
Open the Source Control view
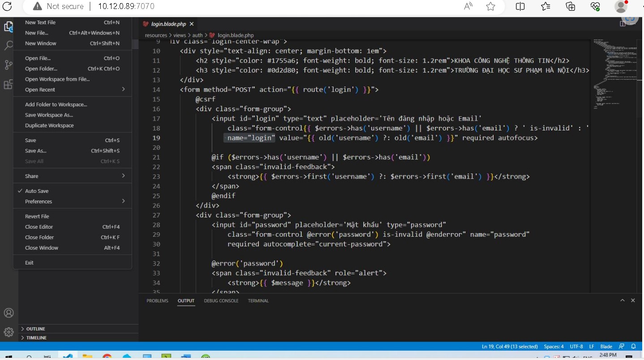[9, 65]
